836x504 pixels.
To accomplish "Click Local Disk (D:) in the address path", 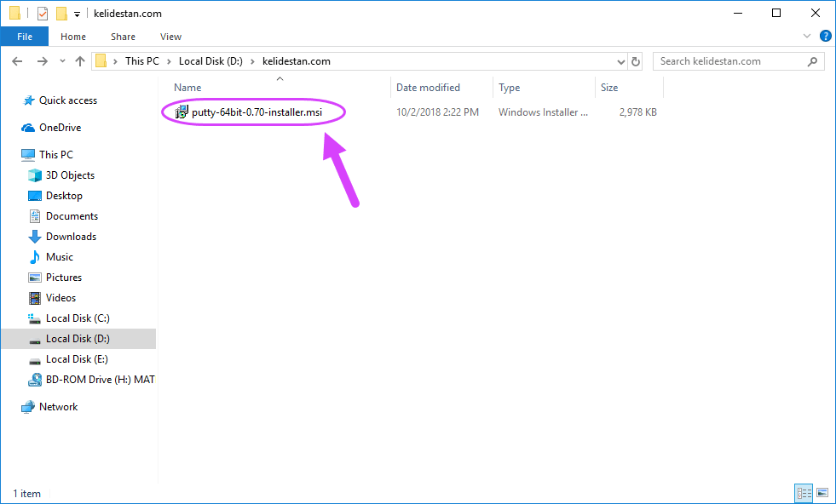I will 210,61.
